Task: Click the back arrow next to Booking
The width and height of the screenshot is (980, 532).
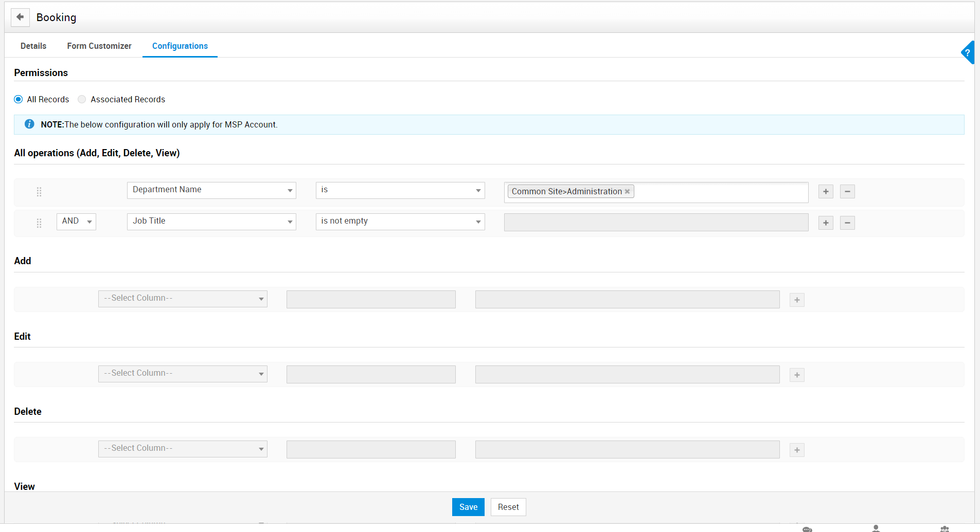Action: click(x=20, y=17)
